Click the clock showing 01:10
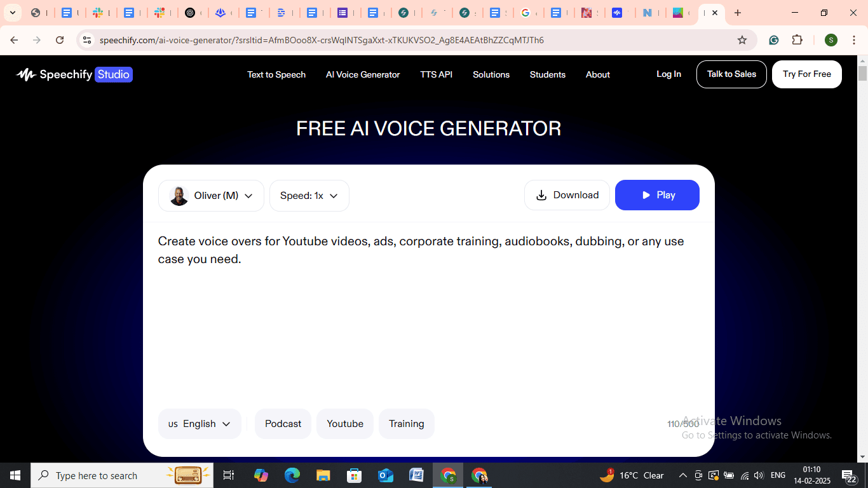 click(812, 470)
